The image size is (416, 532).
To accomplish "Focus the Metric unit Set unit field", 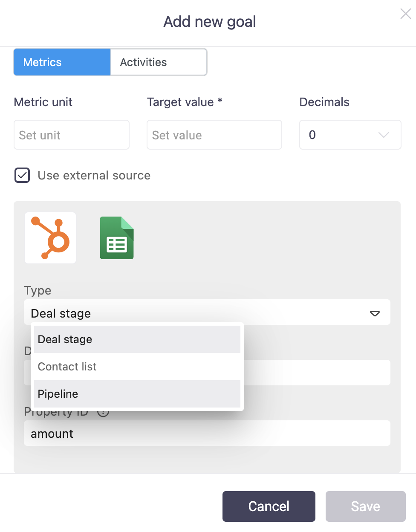I will tap(72, 135).
